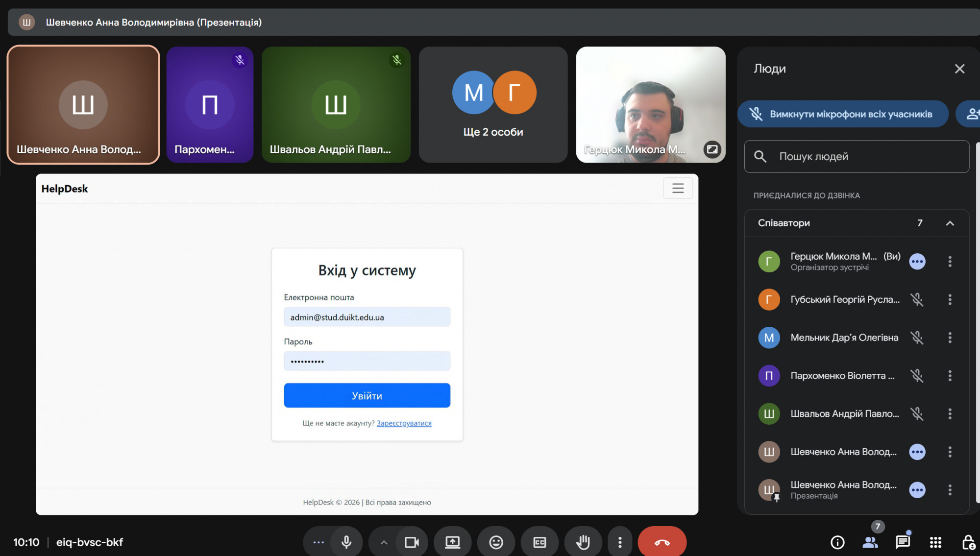Open the emoji reactions button
Viewport: 980px width, 556px height.
pos(496,542)
